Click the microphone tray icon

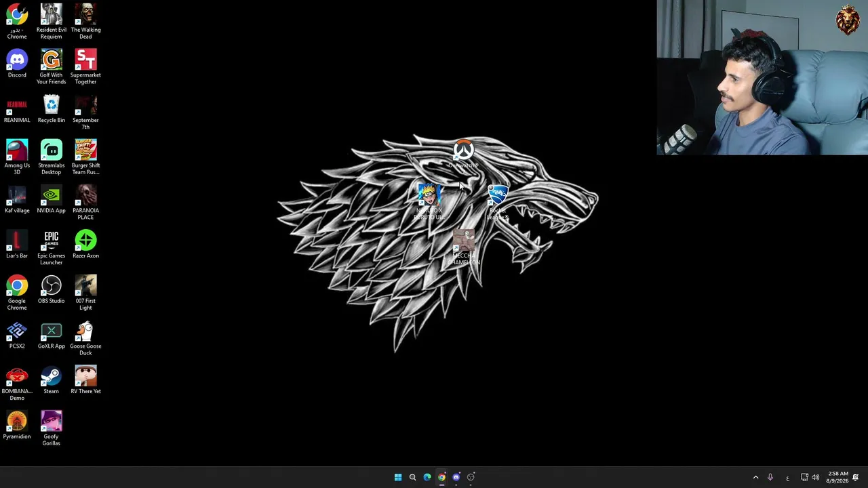[770, 477]
